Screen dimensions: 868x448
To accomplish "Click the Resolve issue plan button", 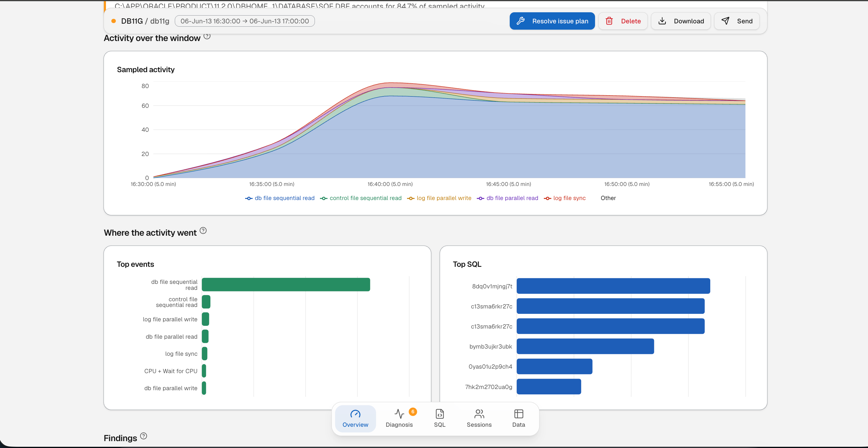I will click(552, 21).
